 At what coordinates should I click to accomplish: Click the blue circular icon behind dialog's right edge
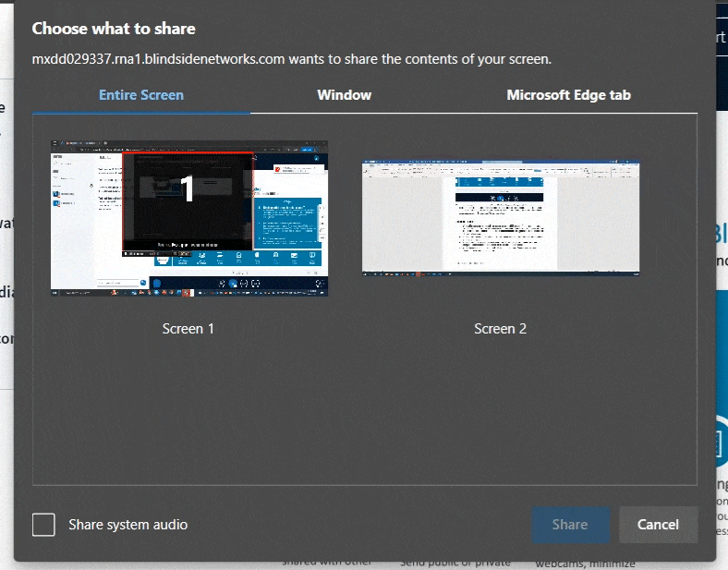(722, 443)
